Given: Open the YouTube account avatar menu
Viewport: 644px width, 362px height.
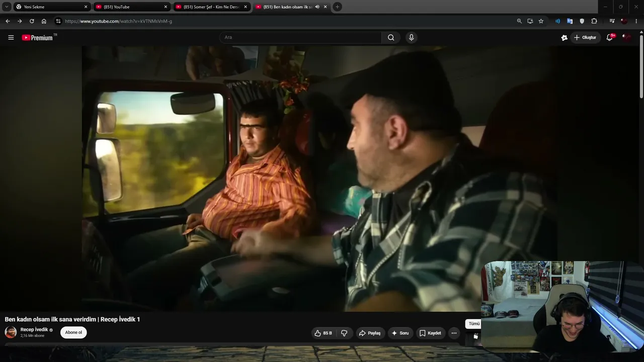Looking at the screenshot, I should pos(626,37).
